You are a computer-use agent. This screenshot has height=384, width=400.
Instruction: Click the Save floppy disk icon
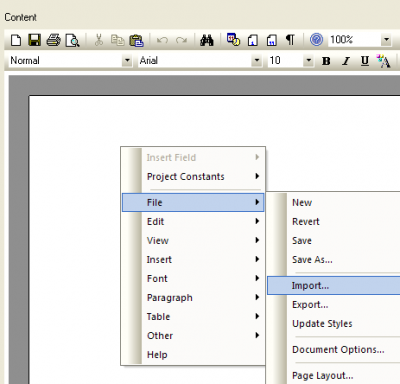click(34, 40)
